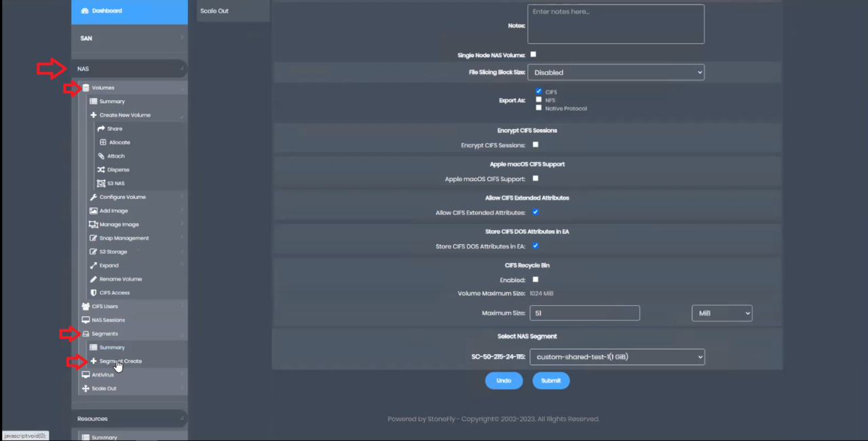Open the Configure Volume wrench icon
The height and width of the screenshot is (441, 868).
[x=94, y=196]
